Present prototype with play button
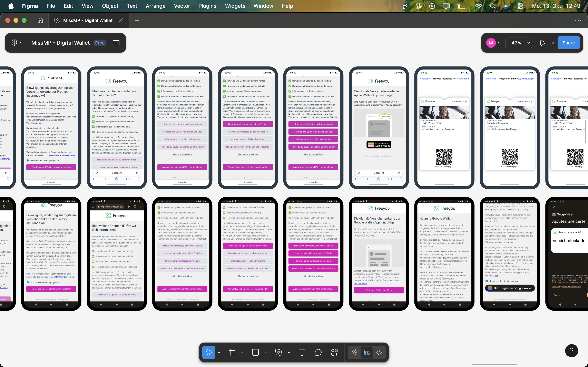 [542, 43]
